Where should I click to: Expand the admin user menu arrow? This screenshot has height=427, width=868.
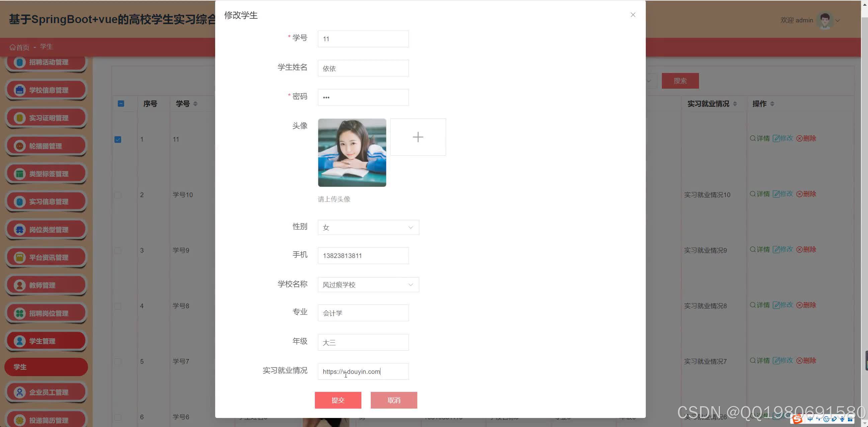tap(838, 20)
